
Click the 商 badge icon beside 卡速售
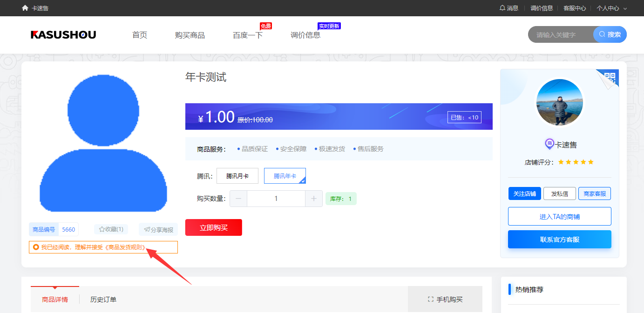tap(549, 144)
